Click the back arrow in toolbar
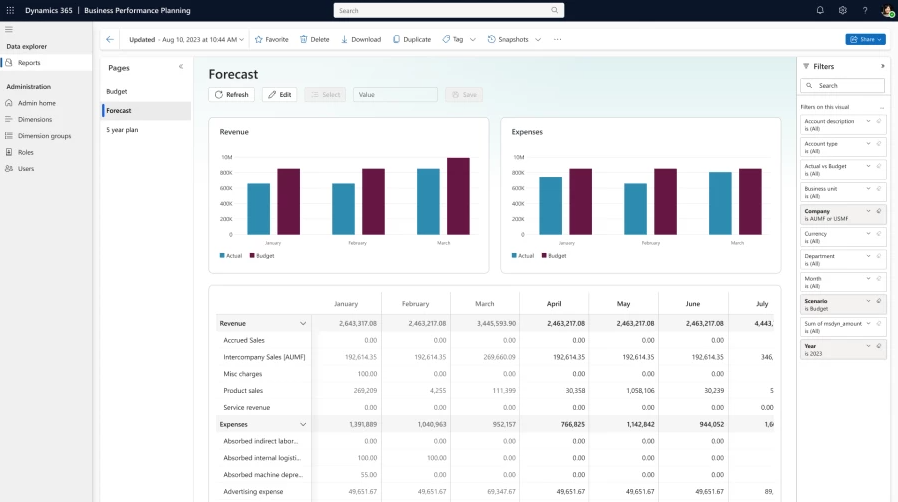898x502 pixels. pos(110,40)
